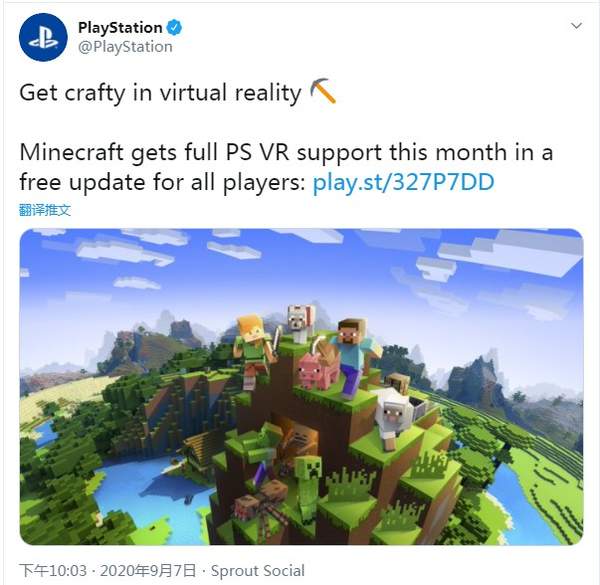Click the pink pig in the image
The height and width of the screenshot is (585, 600).
pyautogui.click(x=317, y=369)
